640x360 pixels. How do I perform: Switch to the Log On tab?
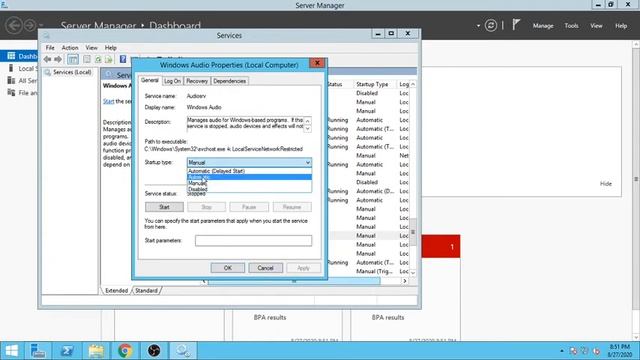point(172,81)
